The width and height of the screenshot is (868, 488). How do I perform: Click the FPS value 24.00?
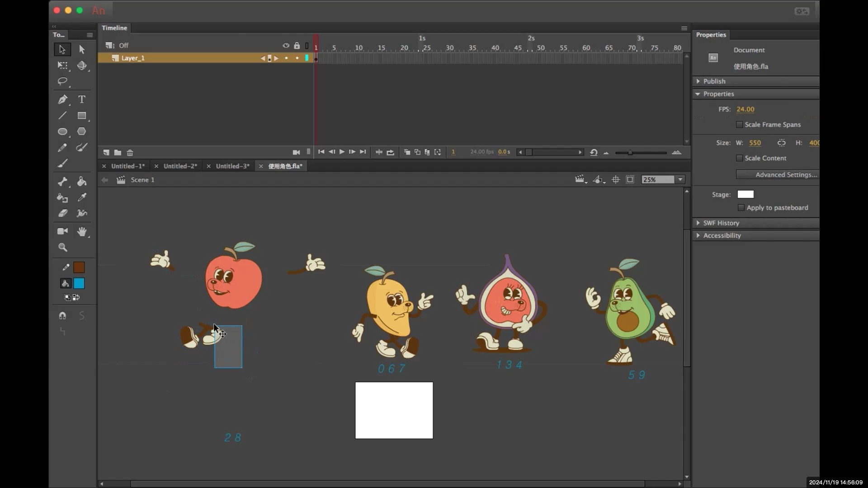click(745, 109)
